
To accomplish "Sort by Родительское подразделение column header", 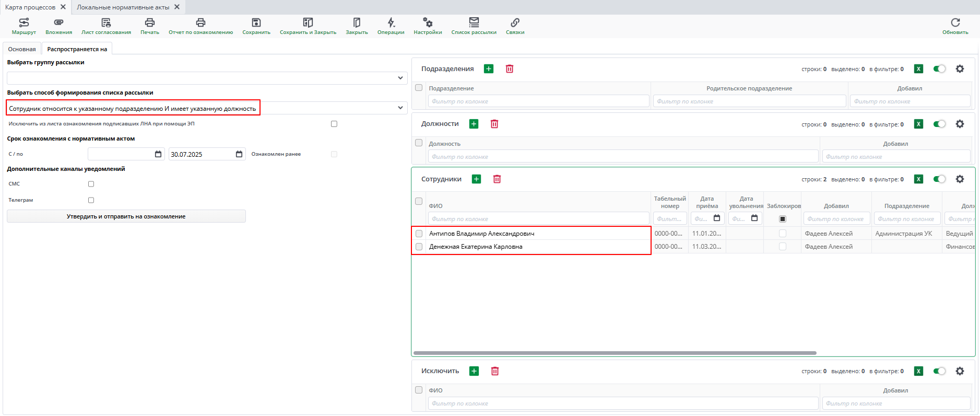I will [x=749, y=88].
